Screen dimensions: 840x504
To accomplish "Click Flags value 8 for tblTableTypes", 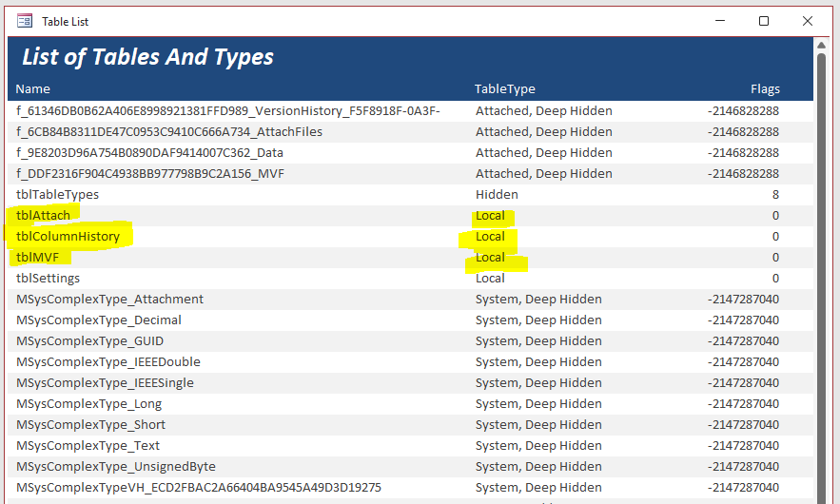I will pos(775,194).
